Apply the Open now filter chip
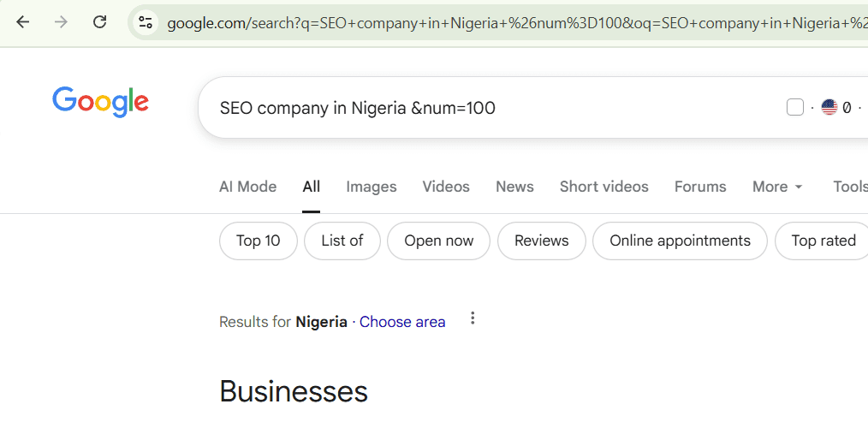The height and width of the screenshot is (428, 868). point(438,241)
